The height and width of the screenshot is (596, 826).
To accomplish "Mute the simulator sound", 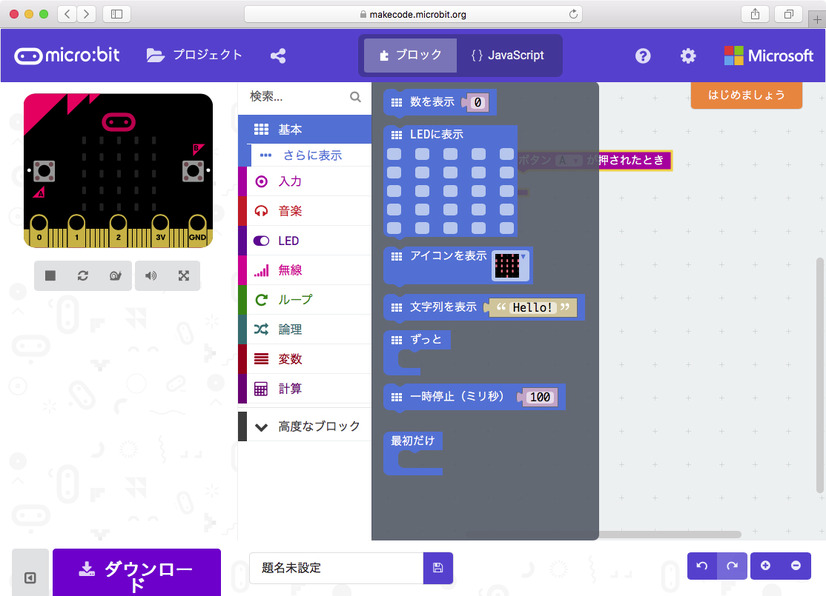I will pos(151,276).
